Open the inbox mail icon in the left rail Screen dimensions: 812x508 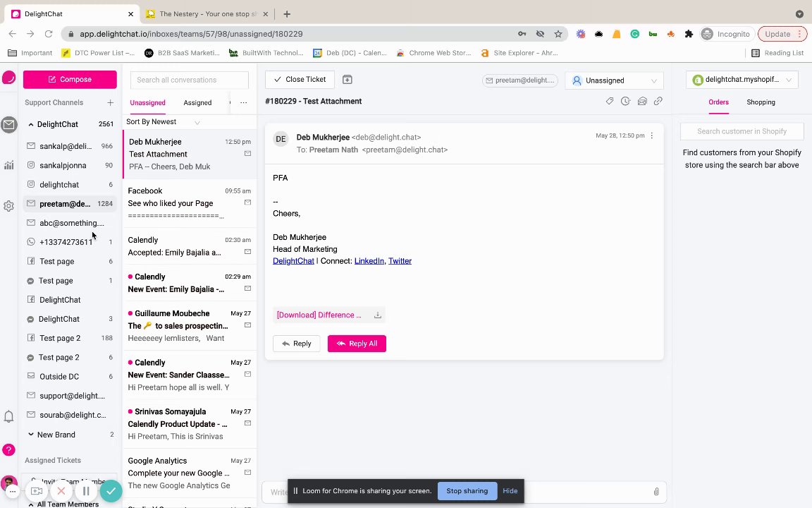[x=8, y=124]
